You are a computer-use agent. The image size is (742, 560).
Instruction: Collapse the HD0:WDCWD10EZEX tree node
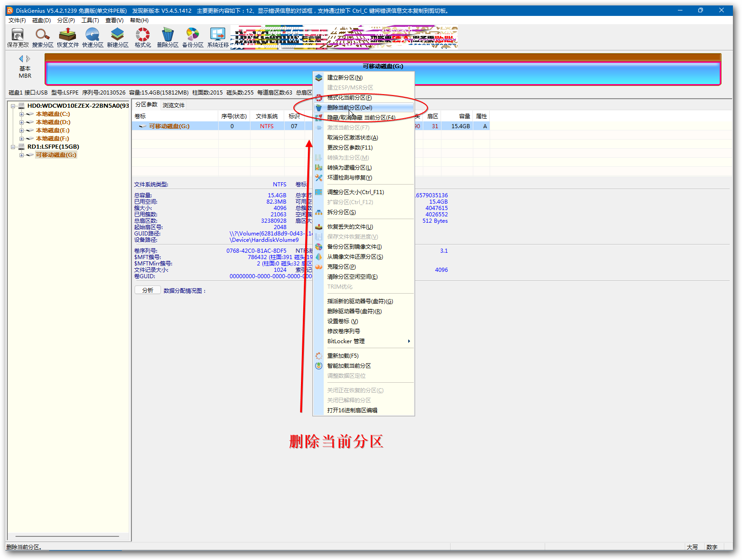click(x=13, y=106)
